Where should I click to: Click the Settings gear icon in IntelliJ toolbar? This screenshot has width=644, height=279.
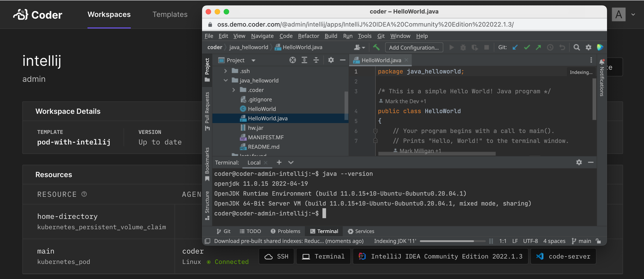[589, 47]
